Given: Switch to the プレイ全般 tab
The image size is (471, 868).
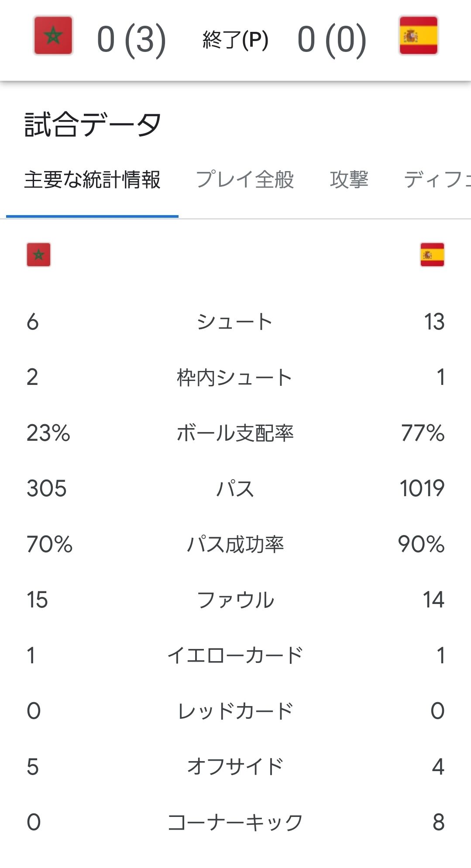Looking at the screenshot, I should [x=245, y=180].
